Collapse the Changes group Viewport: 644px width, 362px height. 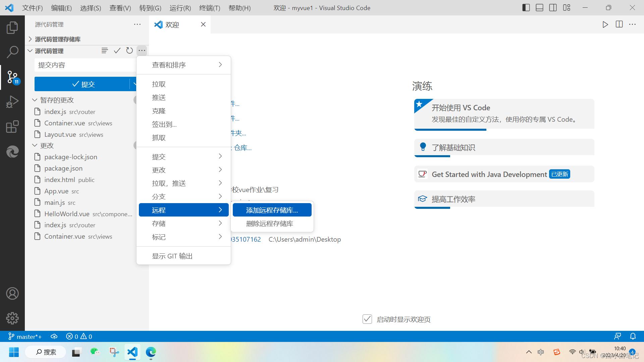tap(35, 145)
